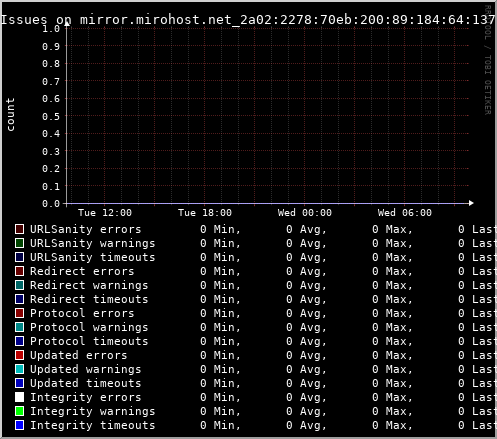Select the Redirect errors color box
The image size is (497, 439).
(19, 271)
